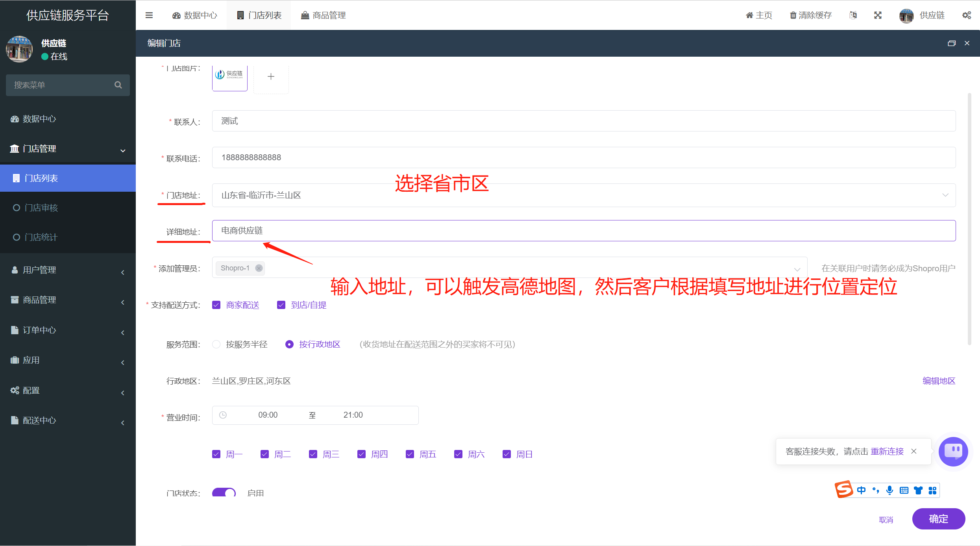Image resolution: width=980 pixels, height=546 pixels.
Task: Switch to the 数据中心 top tab
Action: [195, 15]
